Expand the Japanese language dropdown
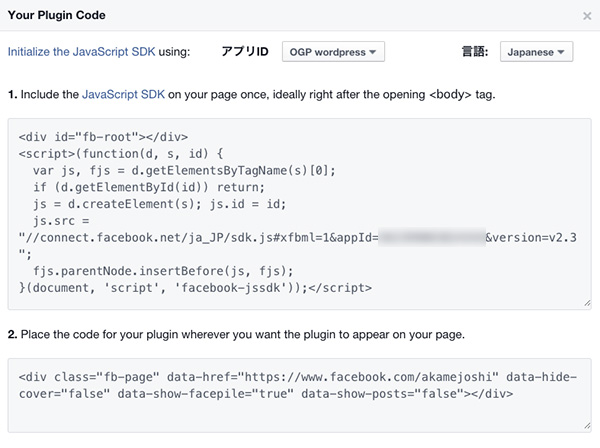 (536, 52)
